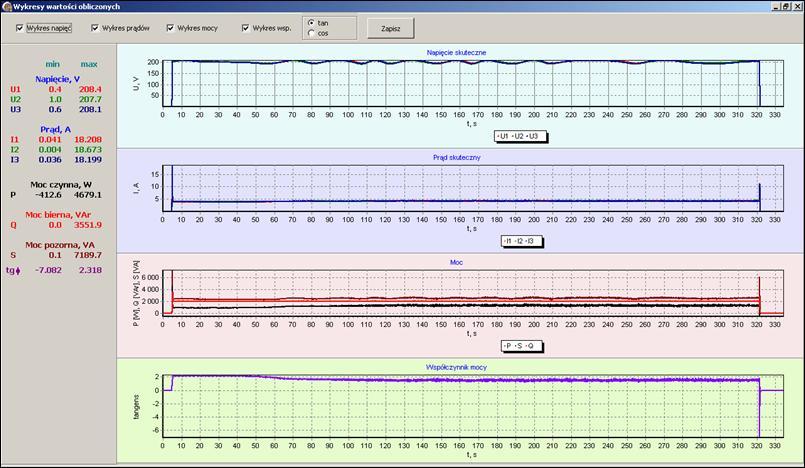The height and width of the screenshot is (468, 805).
Task: Click tangent min value -7.082
Action: click(x=48, y=270)
